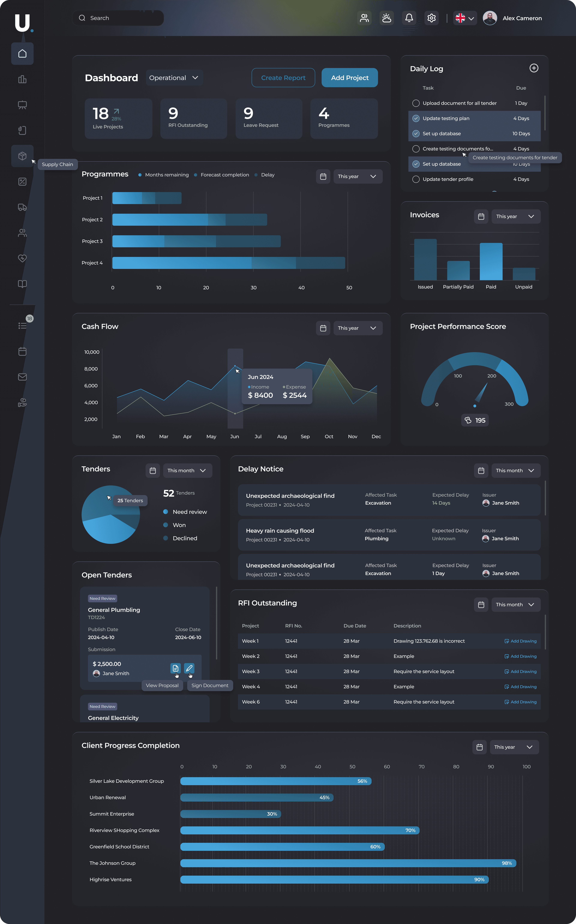Toggle 'Months remaining' legend item
The image size is (576, 924).
(x=163, y=175)
